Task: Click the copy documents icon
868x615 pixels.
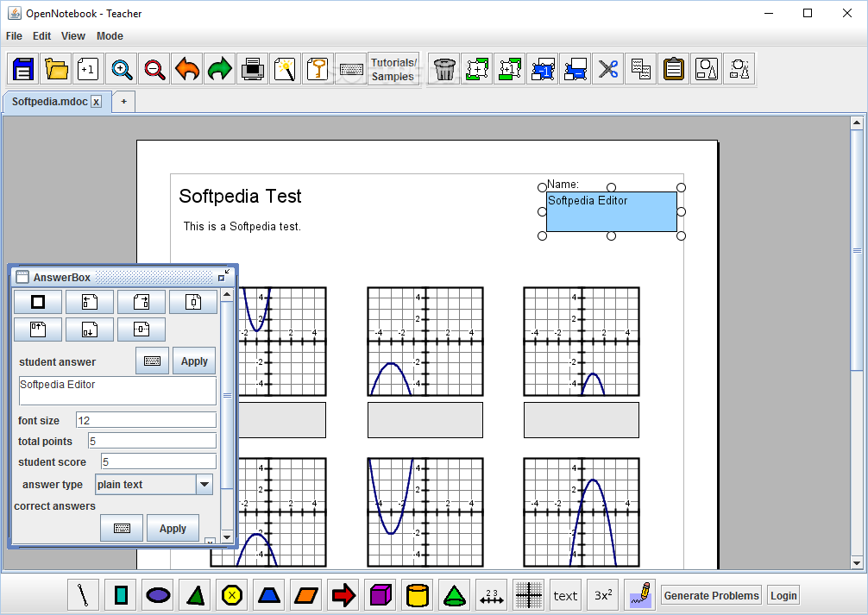Action: pyautogui.click(x=640, y=69)
